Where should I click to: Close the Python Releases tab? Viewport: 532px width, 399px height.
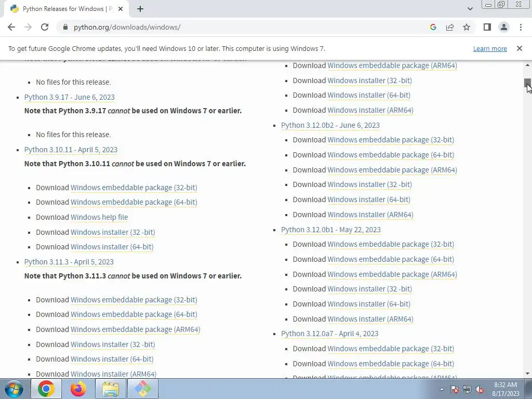[x=121, y=9]
